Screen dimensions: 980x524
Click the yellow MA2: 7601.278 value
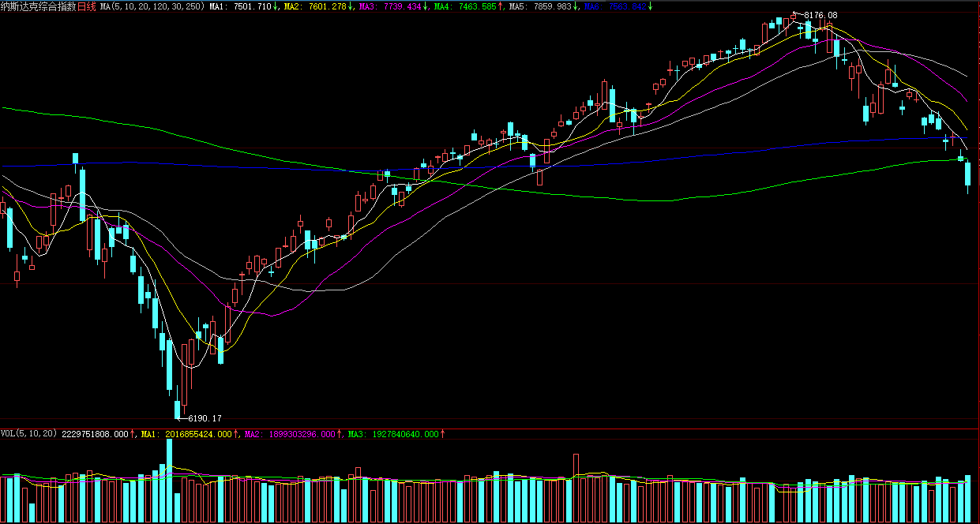point(315,6)
